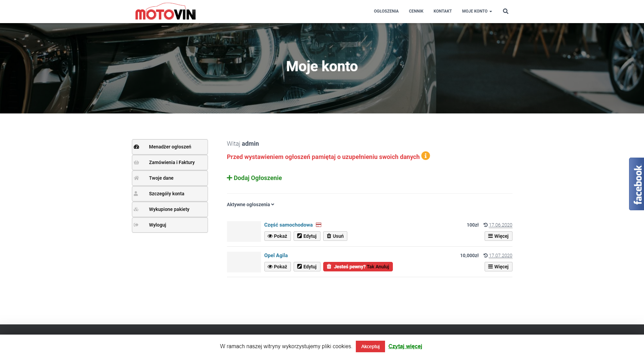644x357 pixels.
Task: Expand the MOJE KONTO dropdown menu
Action: point(476,11)
